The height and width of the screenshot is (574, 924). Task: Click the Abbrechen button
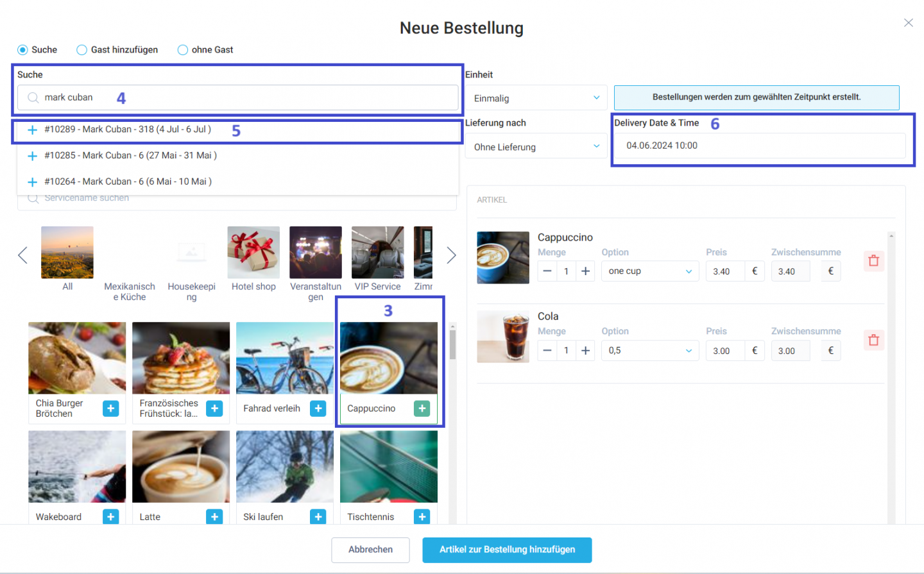click(370, 550)
